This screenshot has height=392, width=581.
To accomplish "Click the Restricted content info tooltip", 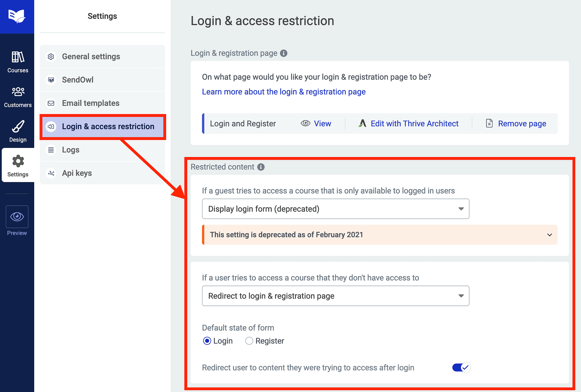I will click(261, 167).
